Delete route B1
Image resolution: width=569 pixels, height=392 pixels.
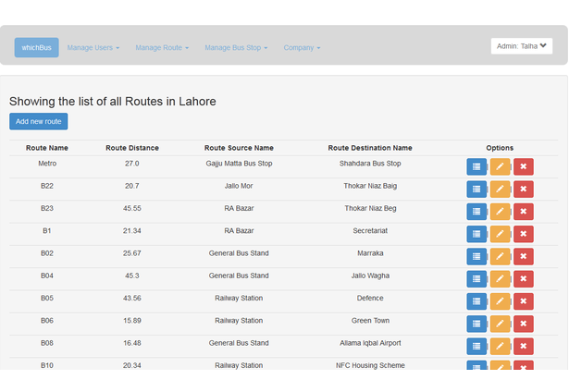pyautogui.click(x=524, y=234)
